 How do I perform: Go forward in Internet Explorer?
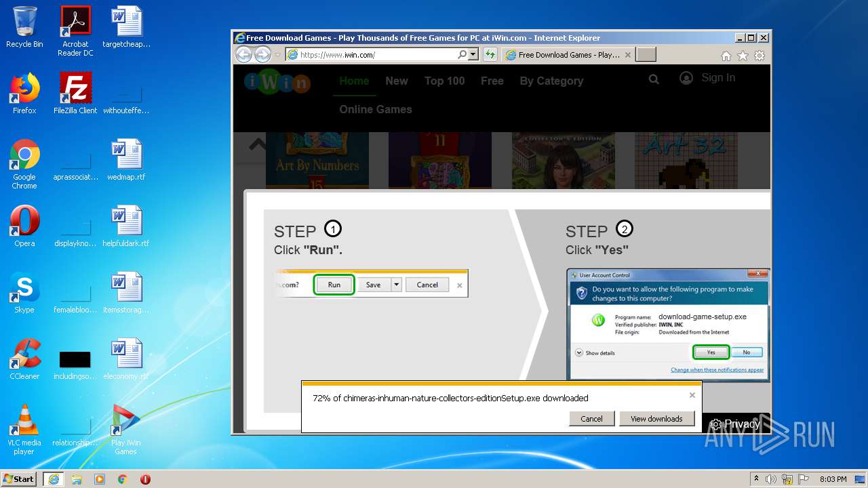coord(262,55)
